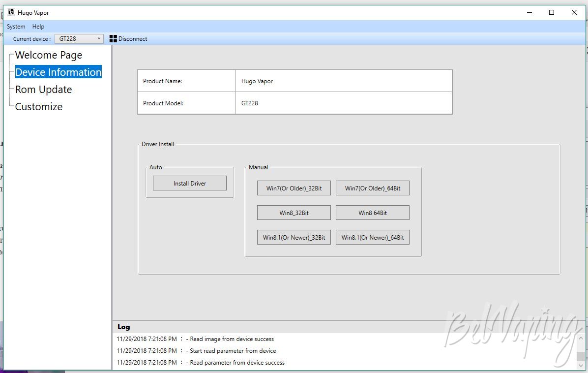Select Device Information in the sidebar

[x=58, y=72]
